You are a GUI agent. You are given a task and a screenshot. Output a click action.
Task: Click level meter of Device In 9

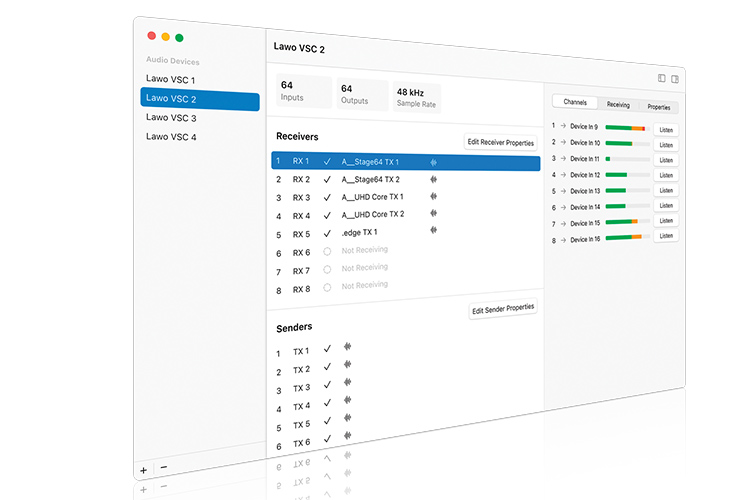pyautogui.click(x=627, y=128)
